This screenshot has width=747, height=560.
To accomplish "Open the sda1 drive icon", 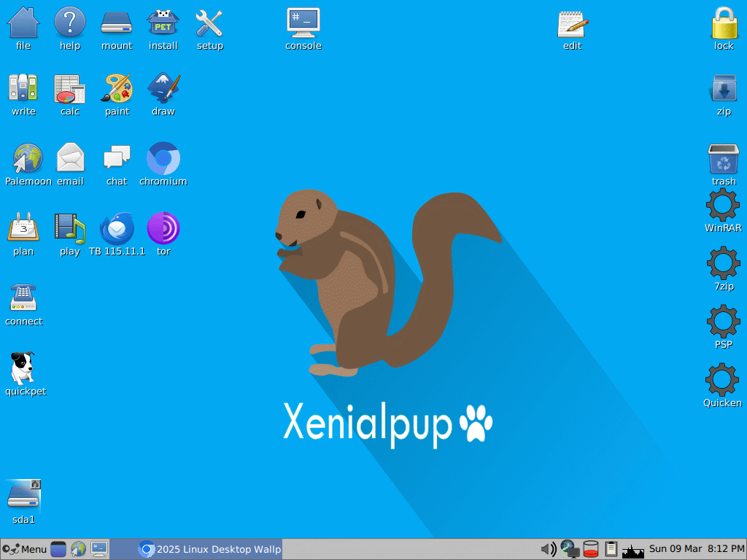I will pyautogui.click(x=23, y=495).
